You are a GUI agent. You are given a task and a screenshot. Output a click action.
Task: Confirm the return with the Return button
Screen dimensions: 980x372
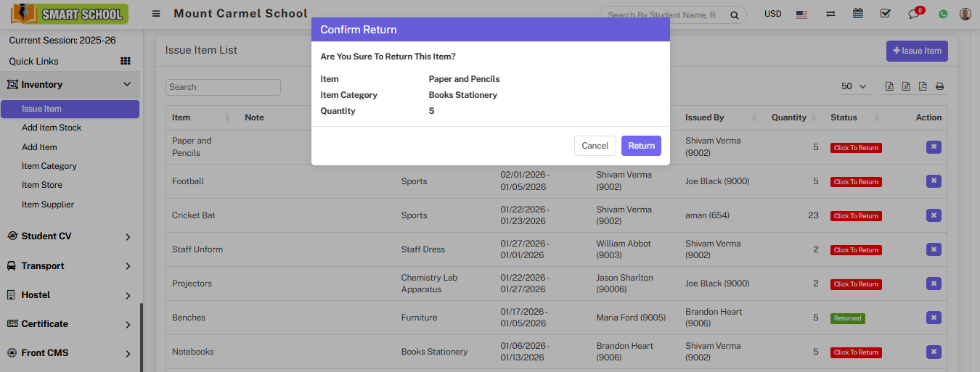[641, 146]
